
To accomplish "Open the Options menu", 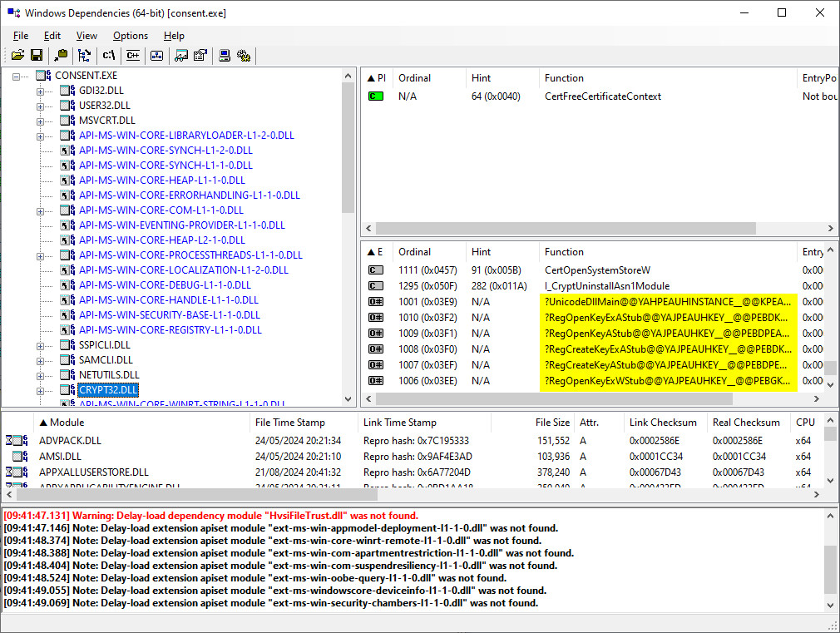I will click(131, 36).
